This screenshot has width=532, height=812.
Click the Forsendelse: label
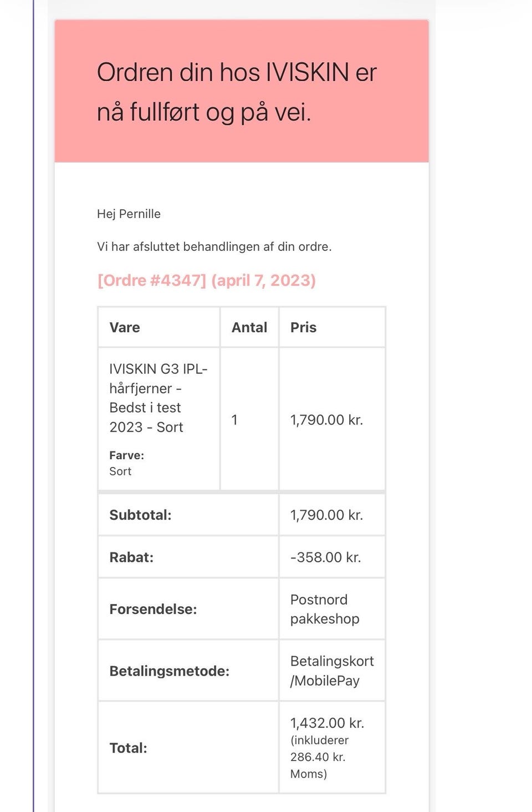[153, 610]
